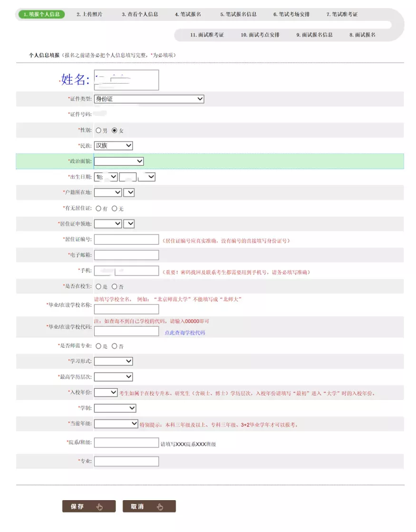Screen dimensions: 416x532
Task: Click the 电子邮箱 input field
Action: pos(126,255)
